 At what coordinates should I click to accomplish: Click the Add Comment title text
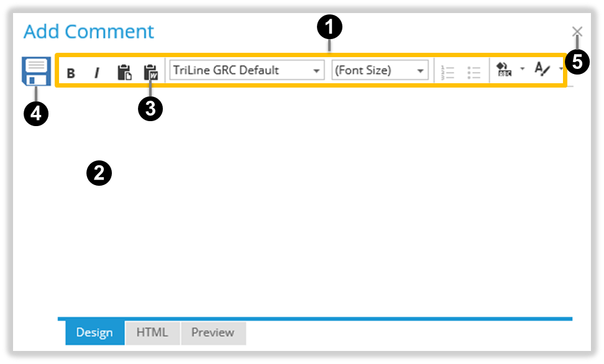pos(89,31)
